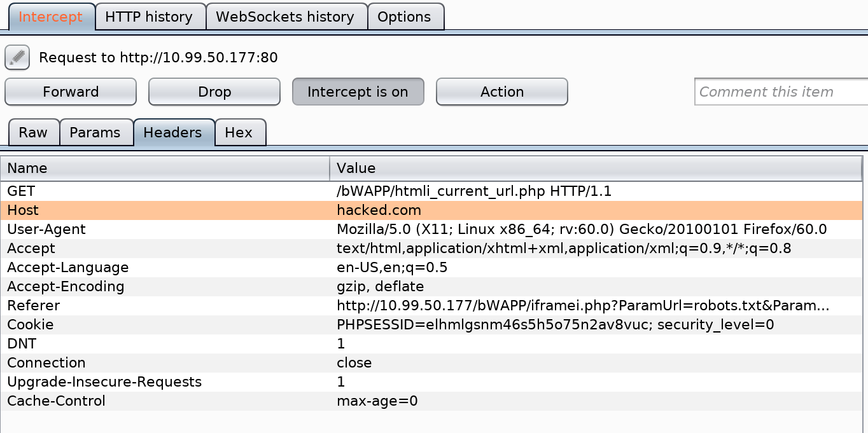
Task: Select the /bWAPP/htmli_current_url.php value cell
Action: click(596, 191)
